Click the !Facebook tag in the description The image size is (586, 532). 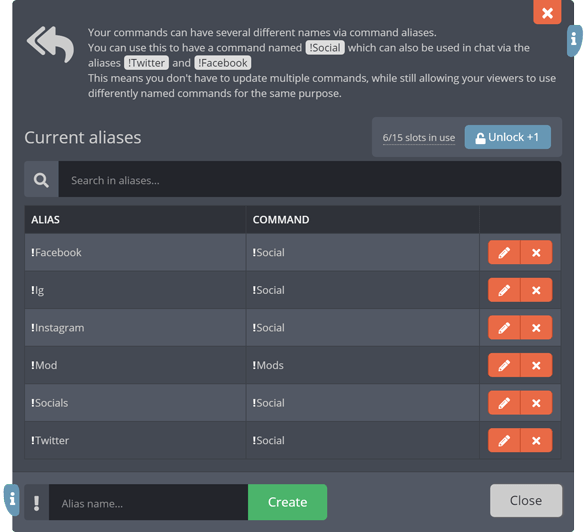coord(222,63)
